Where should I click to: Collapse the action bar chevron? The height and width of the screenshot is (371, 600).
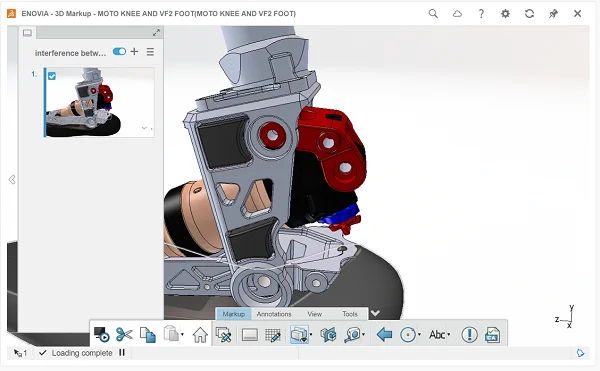coord(375,313)
